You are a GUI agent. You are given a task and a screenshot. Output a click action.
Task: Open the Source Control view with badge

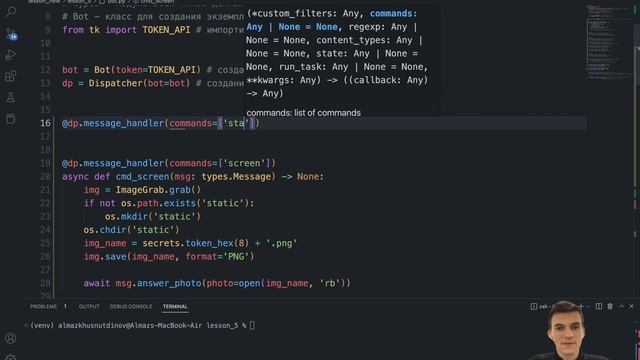11,33
